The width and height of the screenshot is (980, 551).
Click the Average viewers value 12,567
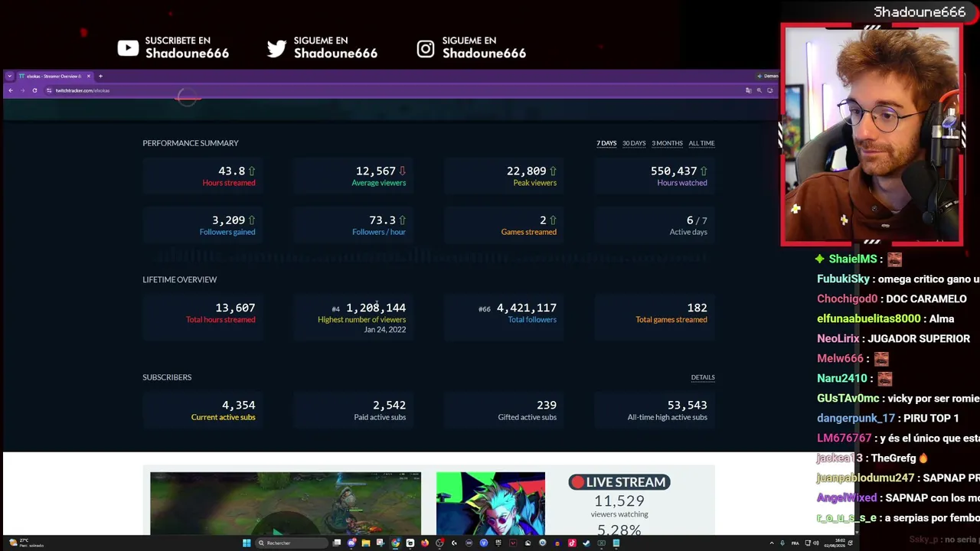coord(375,171)
